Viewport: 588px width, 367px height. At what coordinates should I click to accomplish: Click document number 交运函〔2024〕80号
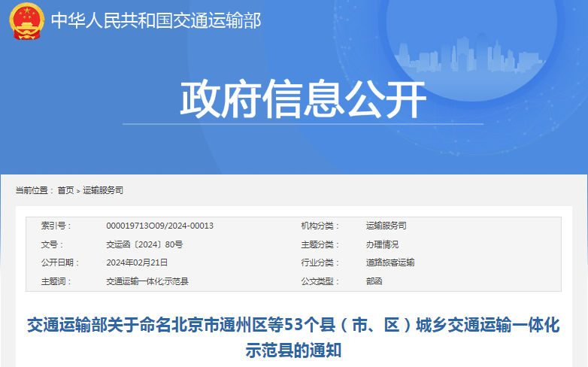pyautogui.click(x=144, y=244)
